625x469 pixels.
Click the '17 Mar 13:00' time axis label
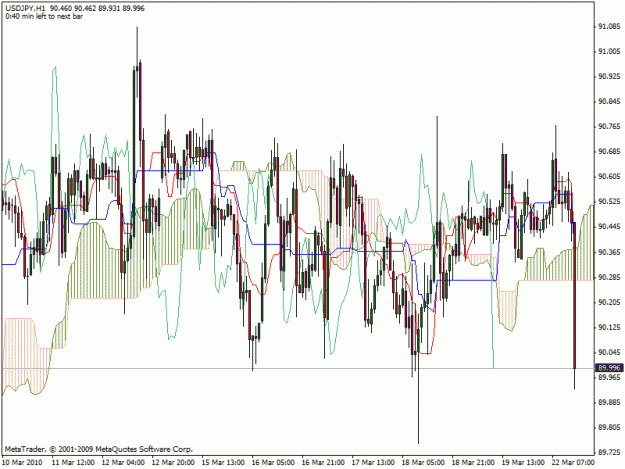pos(373,463)
